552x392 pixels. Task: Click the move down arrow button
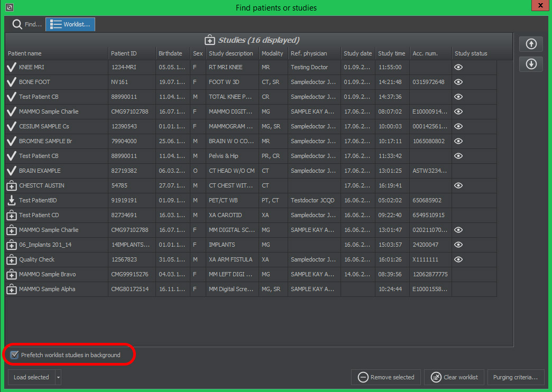click(x=531, y=64)
